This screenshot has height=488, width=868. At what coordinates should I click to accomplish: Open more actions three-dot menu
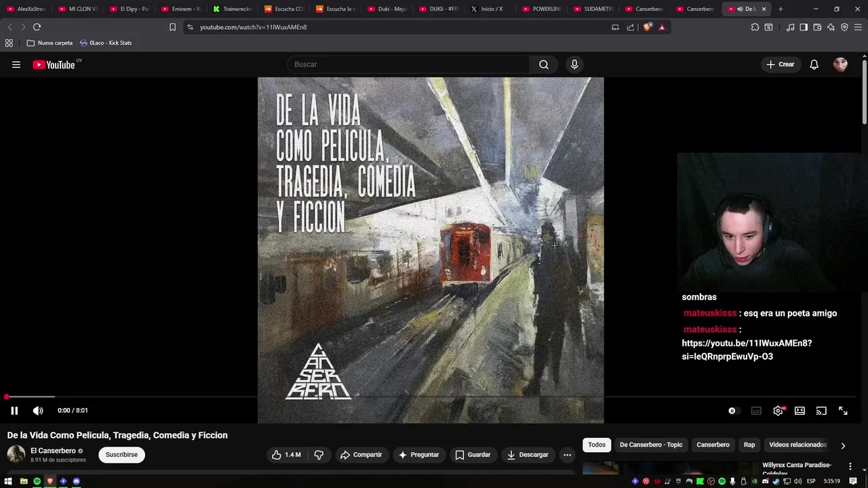tap(568, 455)
